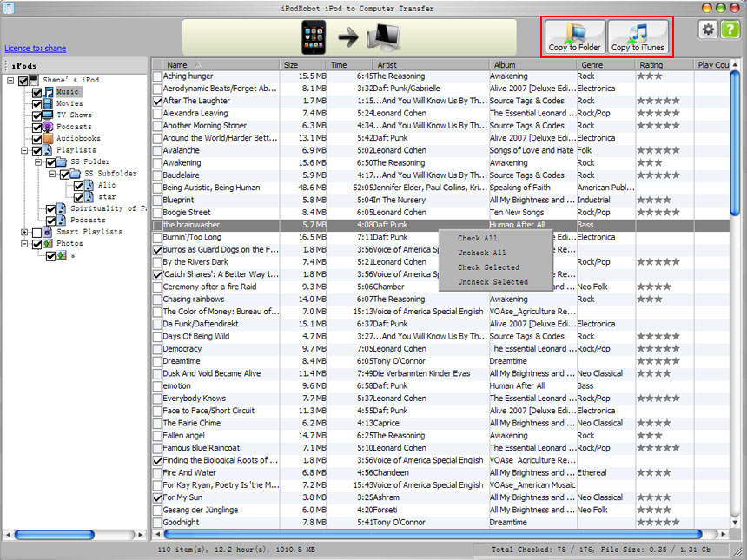
Task: Click the Movies film icon in the tree
Action: click(48, 103)
